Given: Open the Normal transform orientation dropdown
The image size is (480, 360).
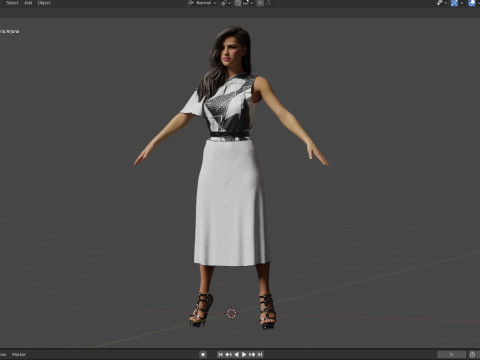Looking at the screenshot, I should tap(202, 3).
